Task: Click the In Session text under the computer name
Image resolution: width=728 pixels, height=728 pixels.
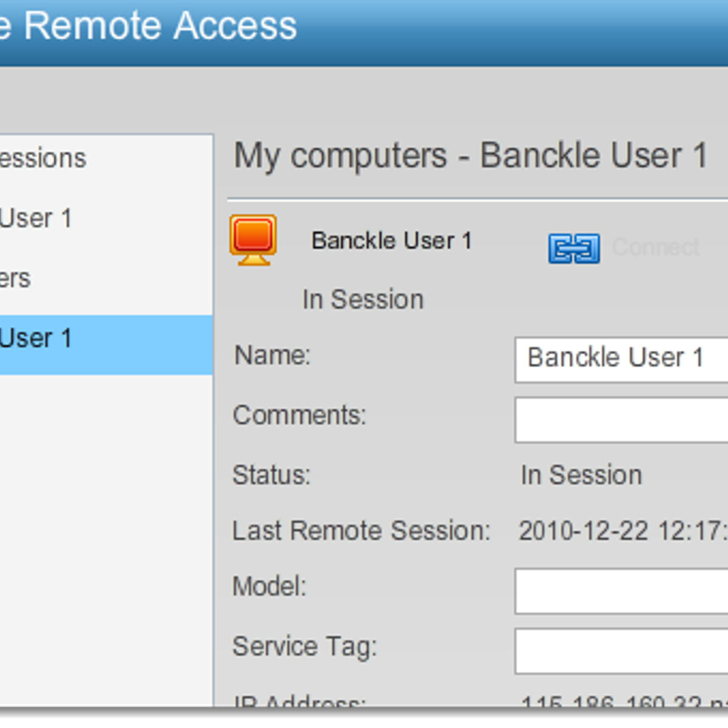Action: tap(363, 300)
